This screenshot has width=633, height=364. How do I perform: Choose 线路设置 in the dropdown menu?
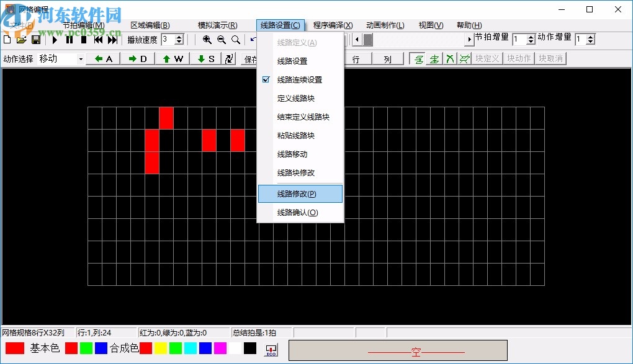(x=300, y=61)
